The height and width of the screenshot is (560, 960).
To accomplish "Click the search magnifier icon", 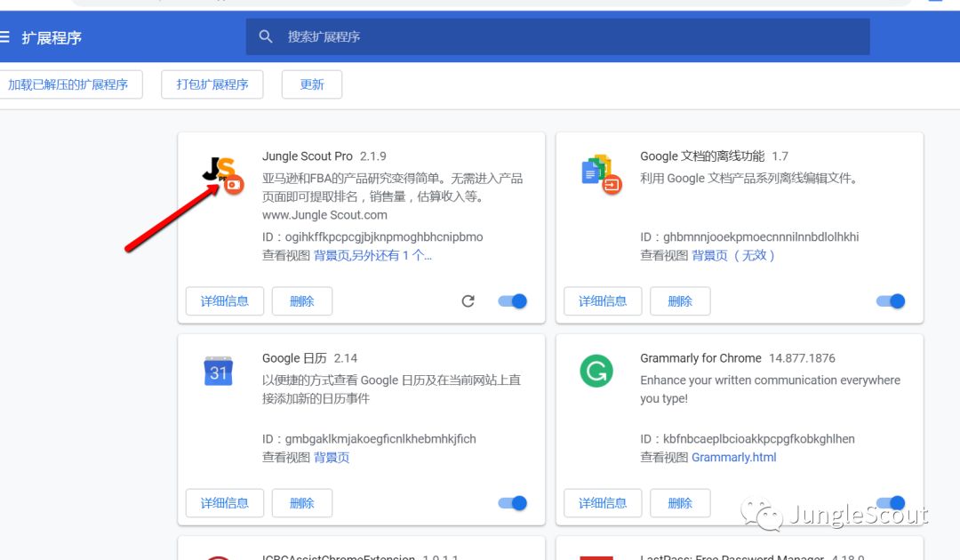I will coord(266,36).
